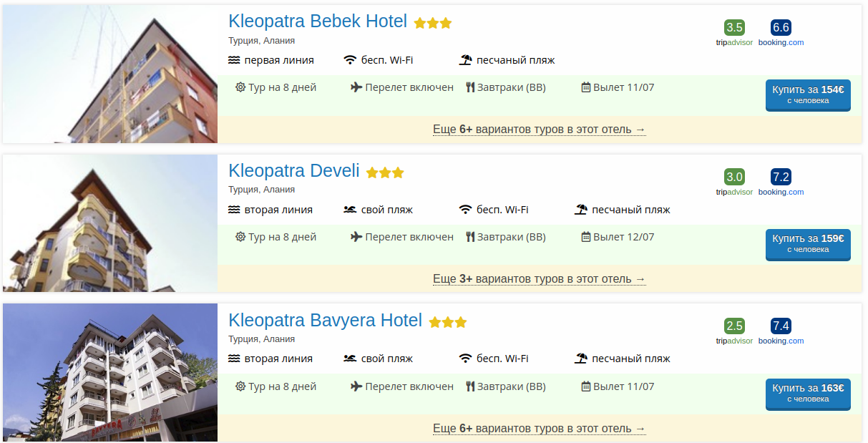
Task: Buy the Kleopatra Develi tour for 159€
Action: [808, 244]
